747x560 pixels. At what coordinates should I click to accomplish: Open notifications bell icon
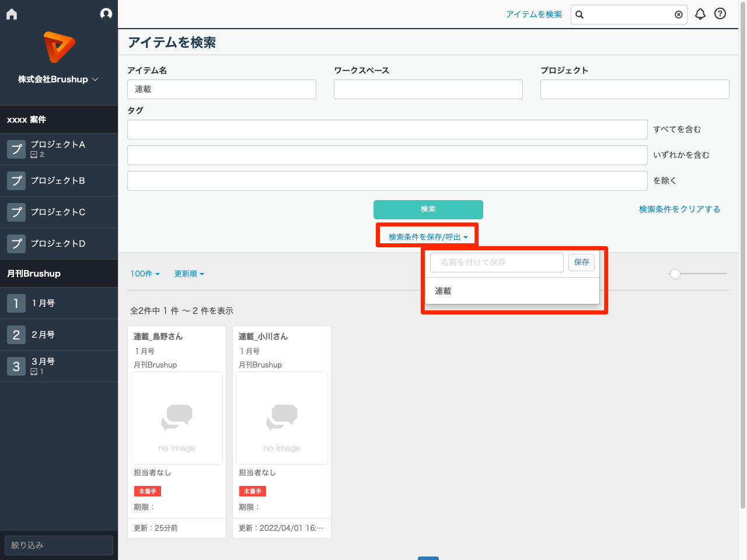(700, 14)
